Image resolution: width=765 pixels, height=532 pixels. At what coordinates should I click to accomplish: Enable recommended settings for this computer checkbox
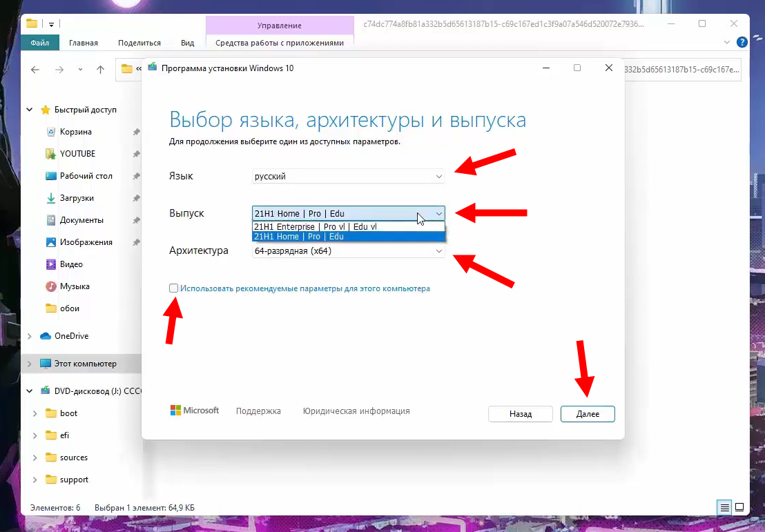(x=173, y=288)
